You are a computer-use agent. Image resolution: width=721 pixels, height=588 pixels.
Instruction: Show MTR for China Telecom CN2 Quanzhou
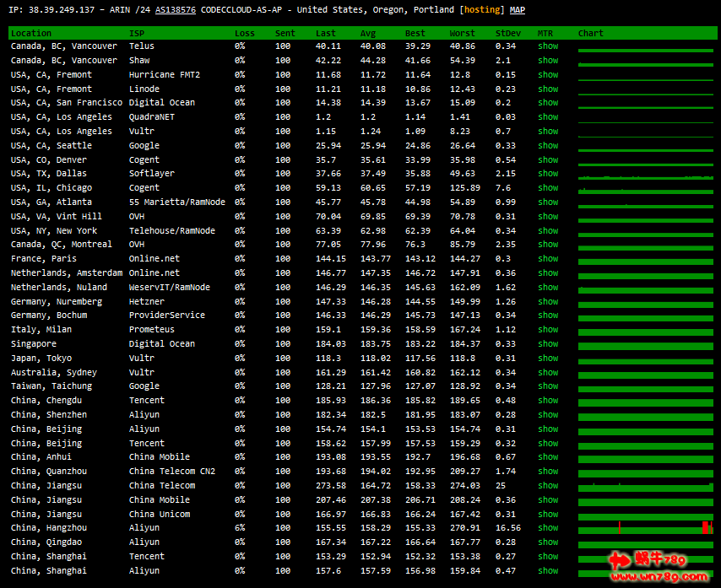tap(548, 472)
